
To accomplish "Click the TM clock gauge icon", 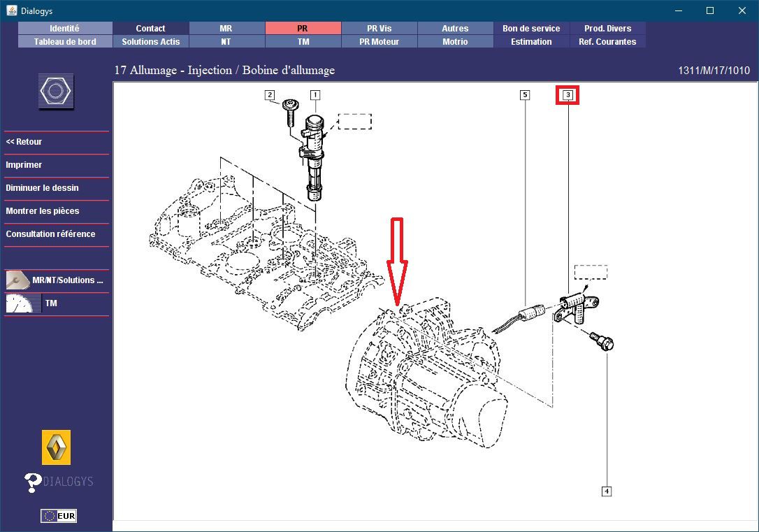I will click(23, 303).
